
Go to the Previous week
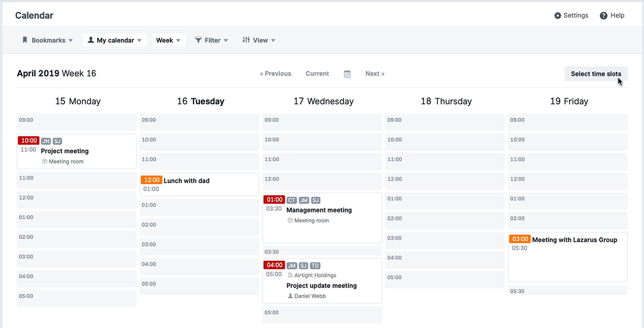tap(276, 74)
